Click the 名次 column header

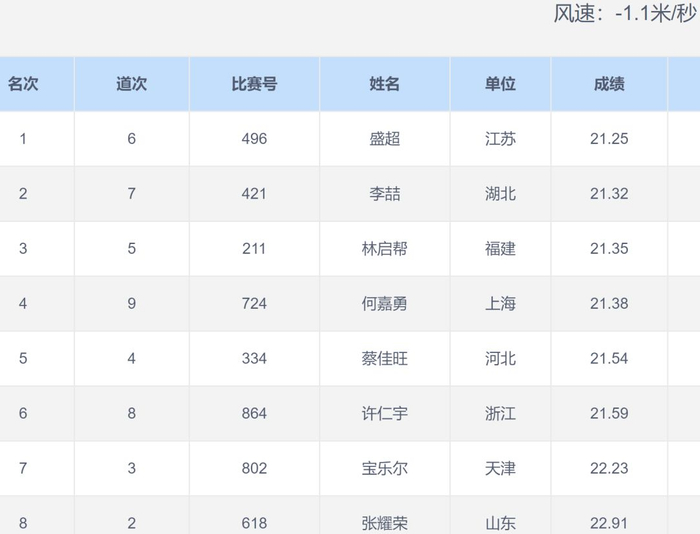23,84
